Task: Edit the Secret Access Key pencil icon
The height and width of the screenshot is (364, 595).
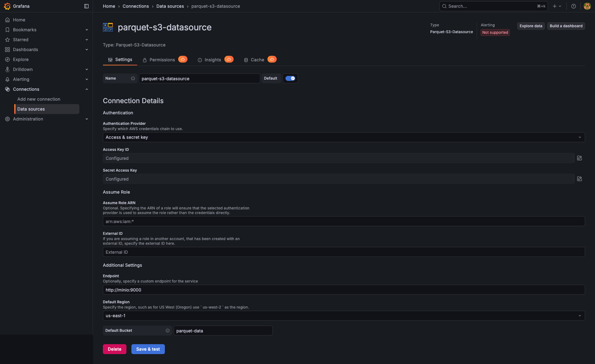Action: coord(580,179)
